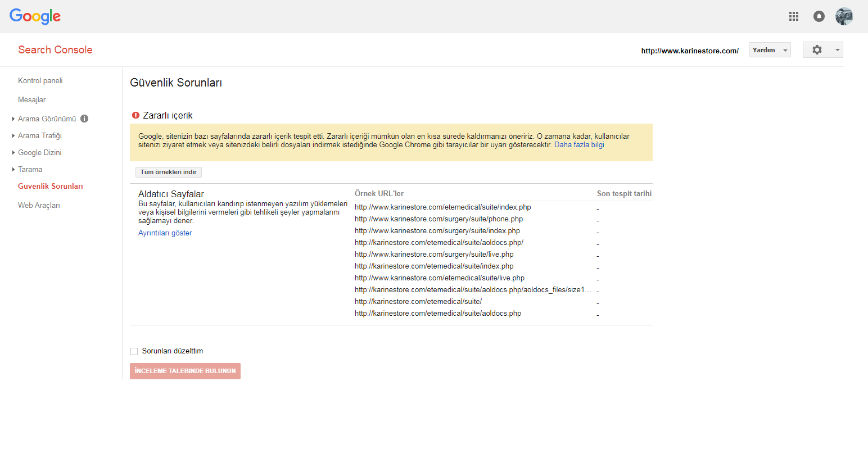Image resolution: width=868 pixels, height=454 pixels.
Task: Click the Aldatıcı Sayfalar heading
Action: [171, 194]
